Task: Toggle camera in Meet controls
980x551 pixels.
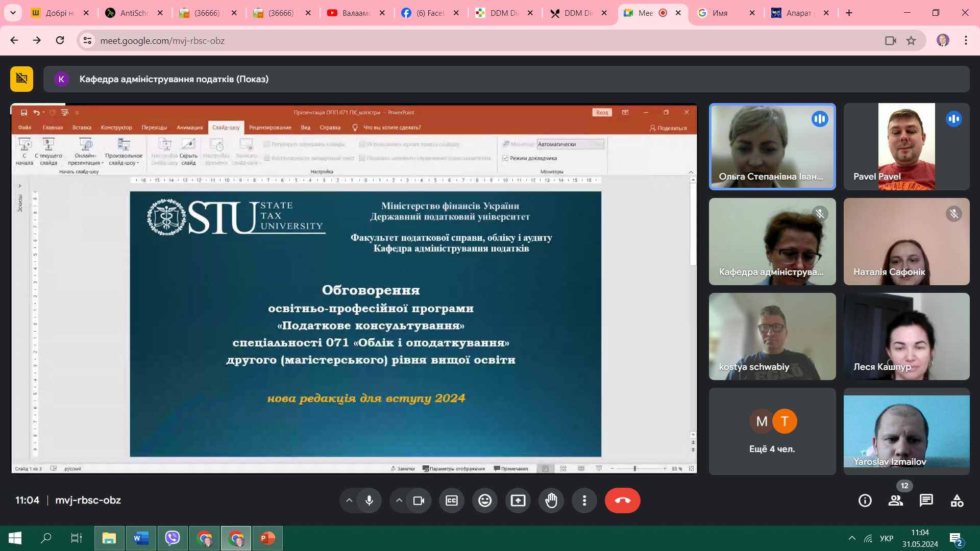Action: point(419,500)
